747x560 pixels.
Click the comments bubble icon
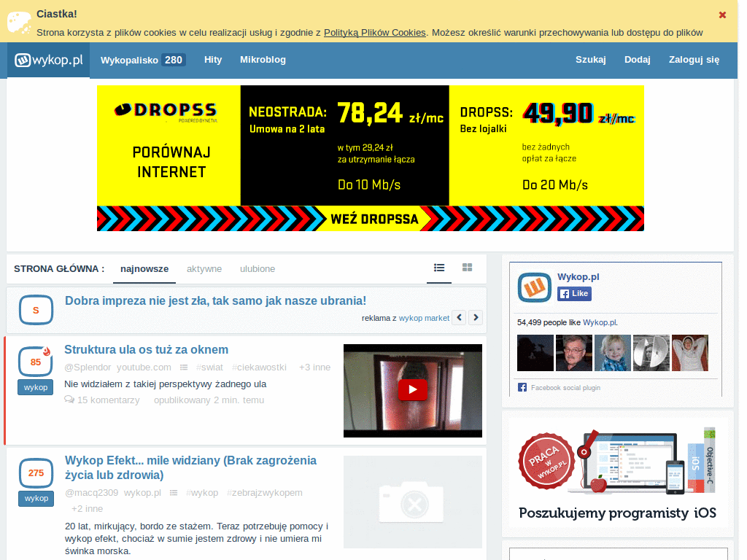point(69,400)
